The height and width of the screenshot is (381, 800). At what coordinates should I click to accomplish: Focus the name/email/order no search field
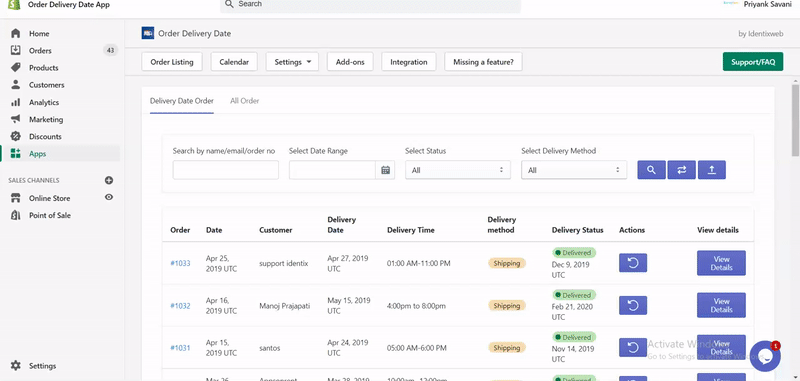(x=226, y=170)
